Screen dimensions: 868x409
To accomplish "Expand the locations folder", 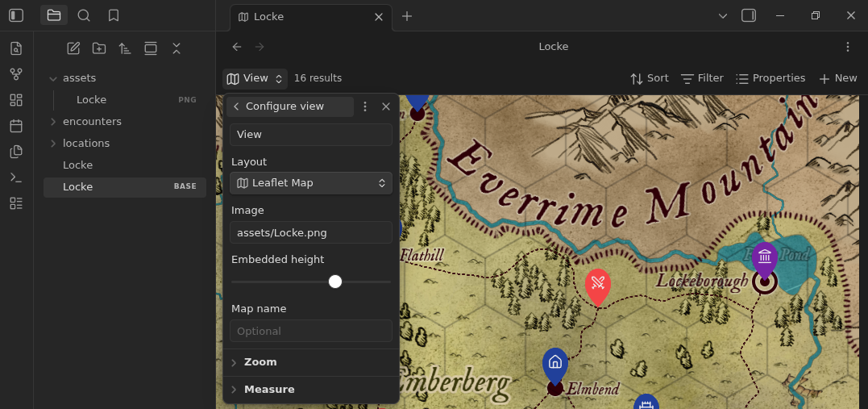I will [x=125, y=143].
